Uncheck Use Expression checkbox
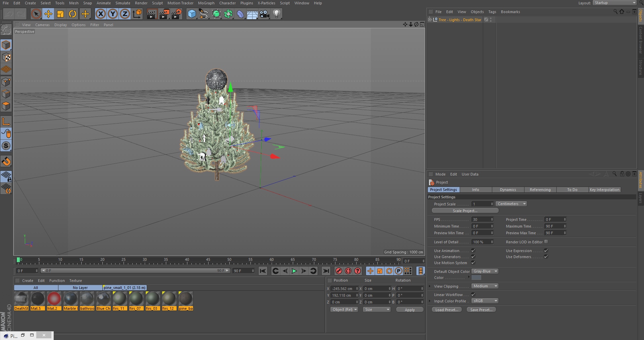 [546, 250]
